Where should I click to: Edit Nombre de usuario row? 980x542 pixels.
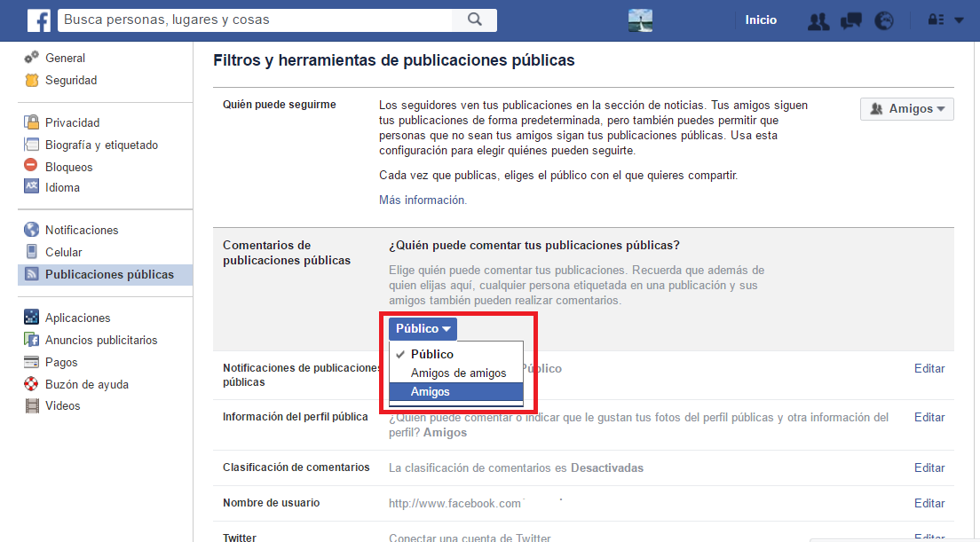tap(929, 503)
